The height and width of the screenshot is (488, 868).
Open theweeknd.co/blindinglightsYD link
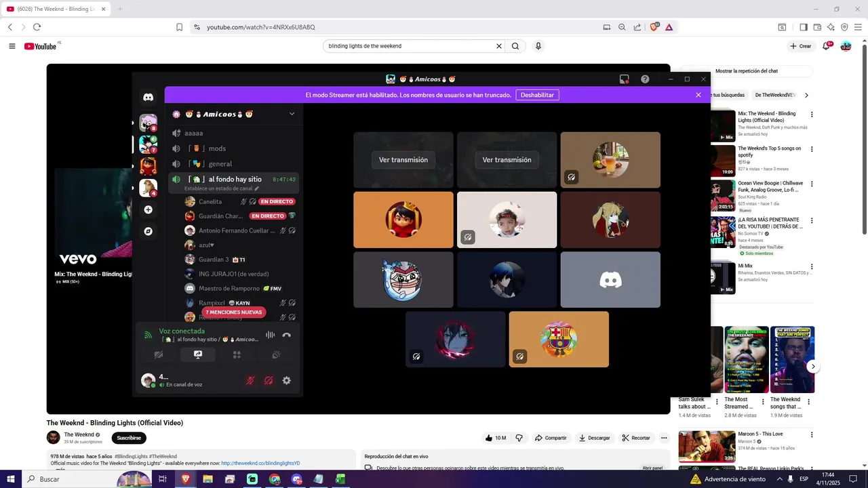click(260, 464)
